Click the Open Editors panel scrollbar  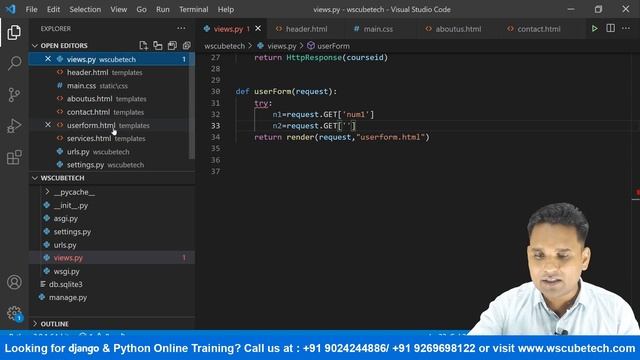coord(192,106)
